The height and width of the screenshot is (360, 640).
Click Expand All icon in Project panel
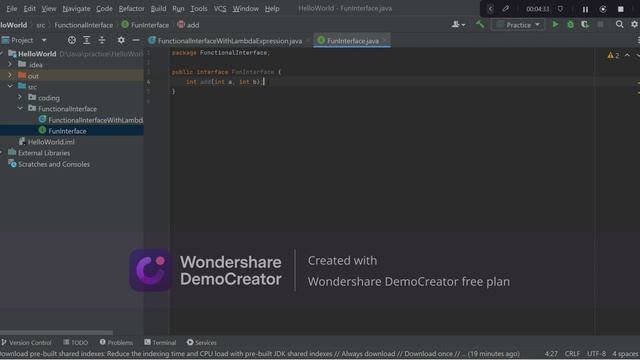click(x=87, y=40)
